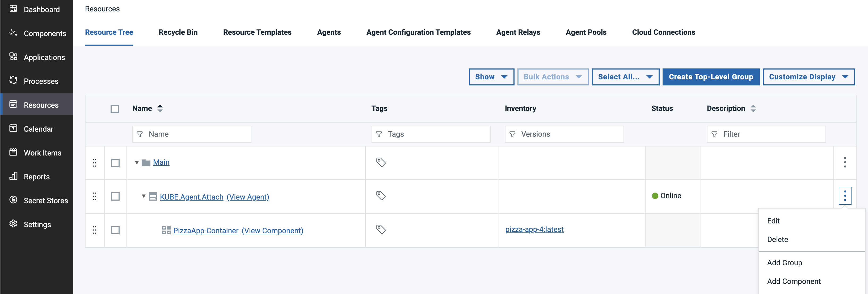This screenshot has height=294, width=868.
Task: Click the Components sidebar icon
Action: pos(13,33)
